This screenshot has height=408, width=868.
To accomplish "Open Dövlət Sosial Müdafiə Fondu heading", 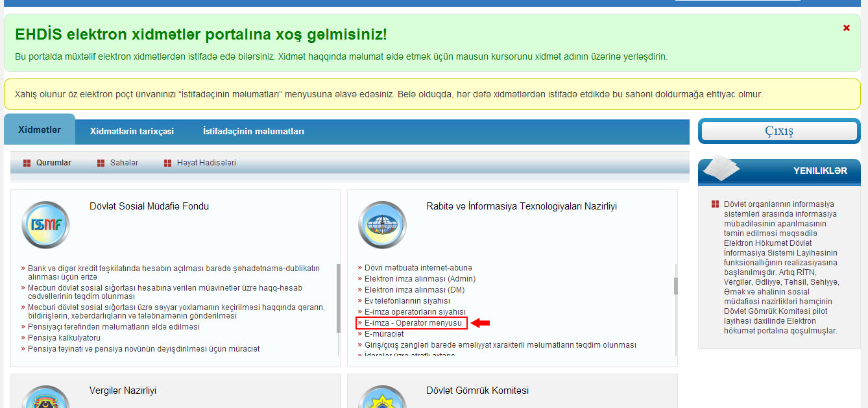I will click(x=149, y=206).
